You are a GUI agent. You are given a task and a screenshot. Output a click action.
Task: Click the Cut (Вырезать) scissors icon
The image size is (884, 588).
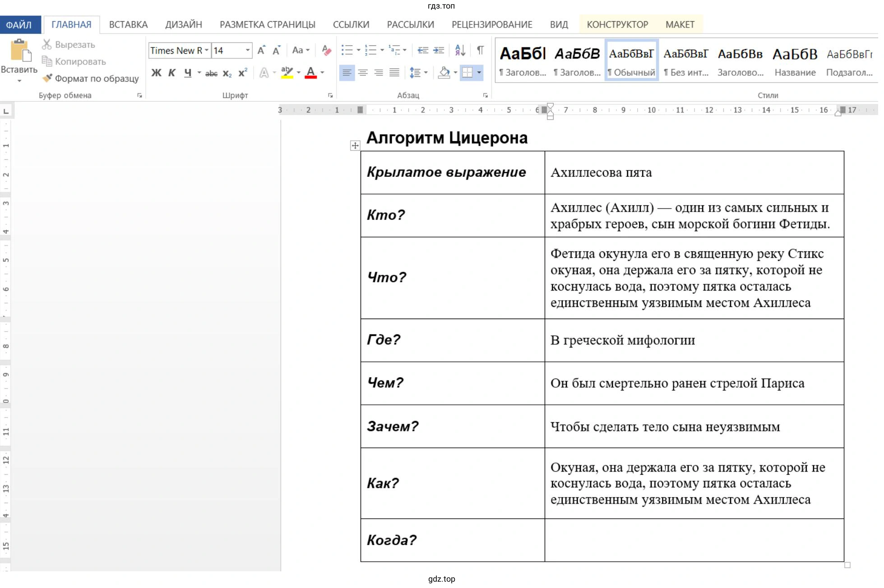(x=46, y=44)
